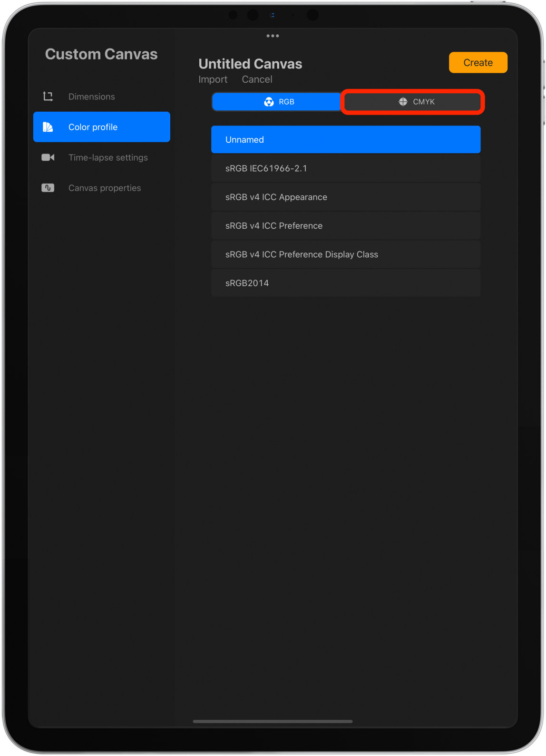The image size is (546, 756).
Task: Switch color mode to RGB
Action: click(x=277, y=102)
